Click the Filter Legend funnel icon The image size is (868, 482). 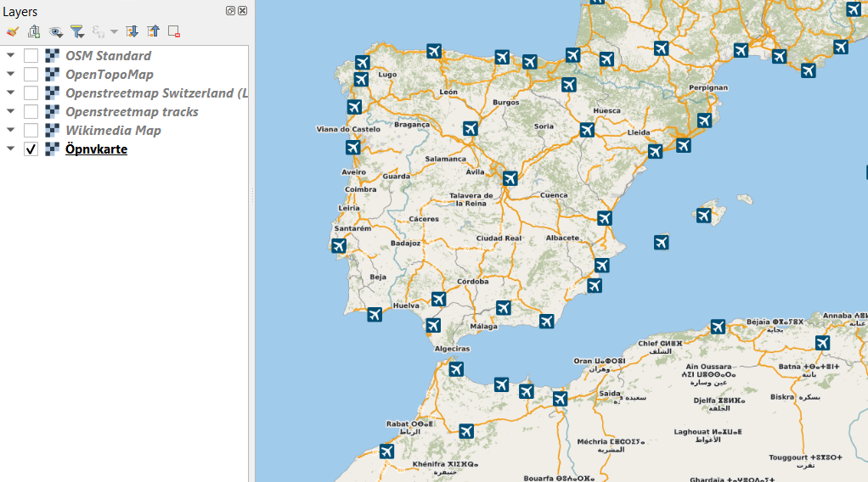point(77,31)
